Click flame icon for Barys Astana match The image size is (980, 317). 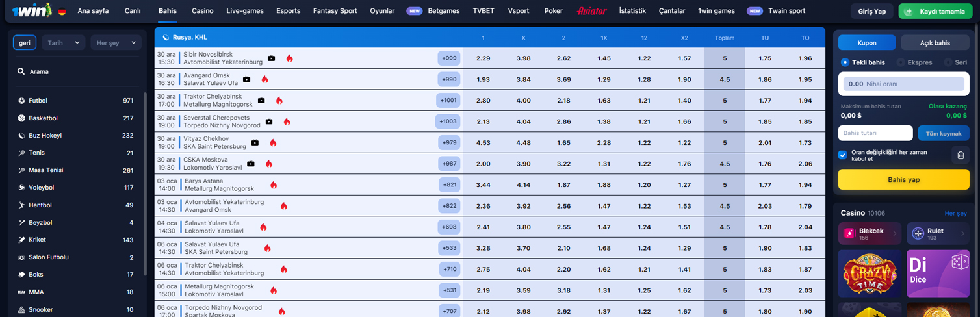click(x=274, y=185)
